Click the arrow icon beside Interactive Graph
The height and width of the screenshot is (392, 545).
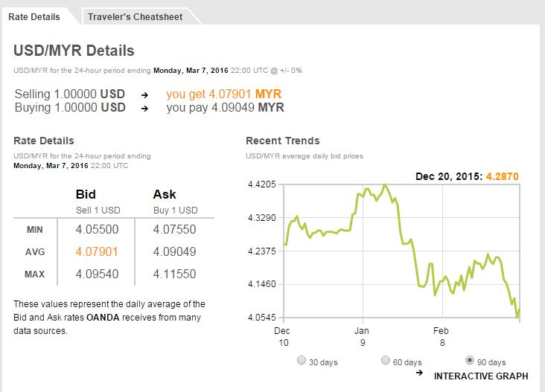(419, 373)
